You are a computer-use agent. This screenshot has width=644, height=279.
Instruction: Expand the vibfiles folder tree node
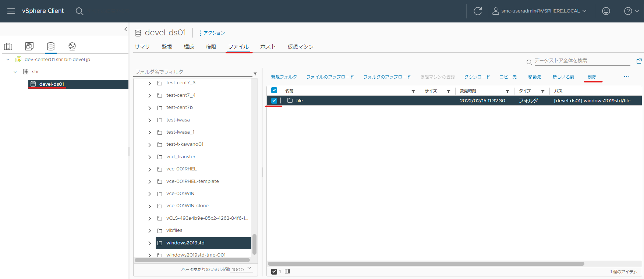pyautogui.click(x=149, y=231)
